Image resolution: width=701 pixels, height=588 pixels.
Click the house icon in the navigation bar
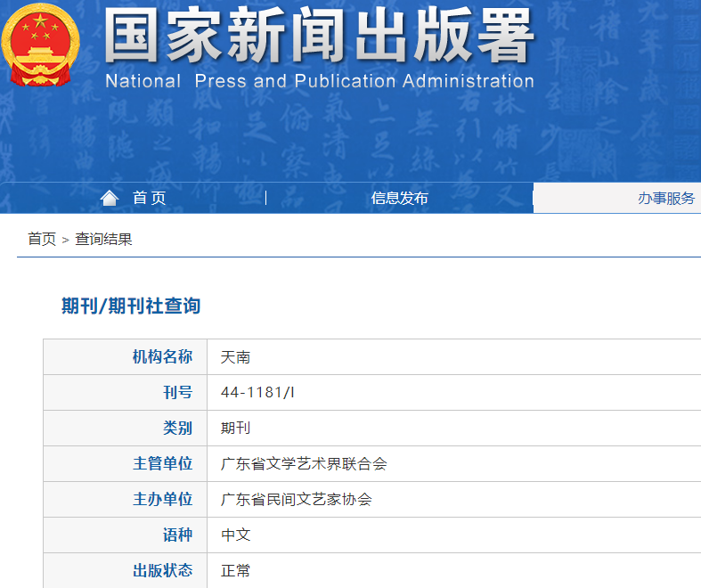click(110, 198)
